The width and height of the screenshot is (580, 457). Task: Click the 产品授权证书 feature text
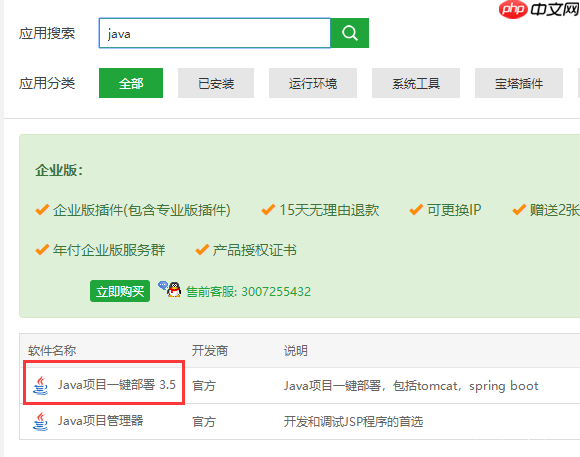(254, 250)
